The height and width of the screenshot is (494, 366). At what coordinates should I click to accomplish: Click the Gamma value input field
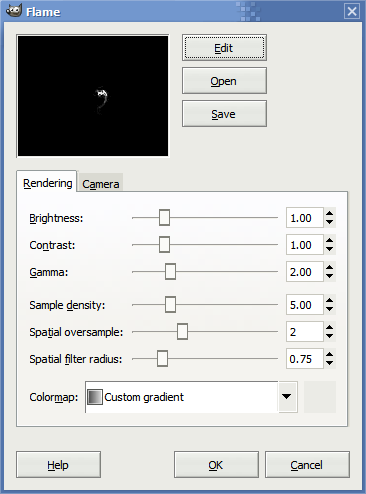[x=305, y=272]
